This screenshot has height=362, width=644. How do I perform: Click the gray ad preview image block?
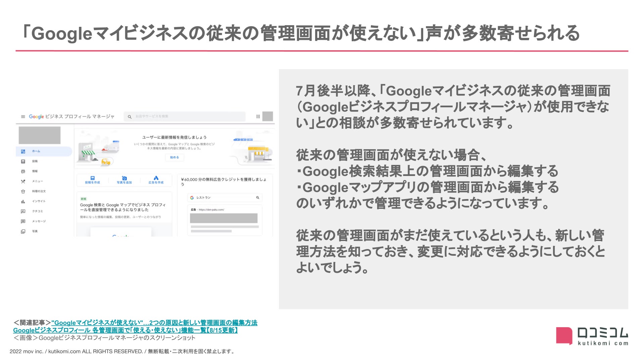(x=224, y=218)
